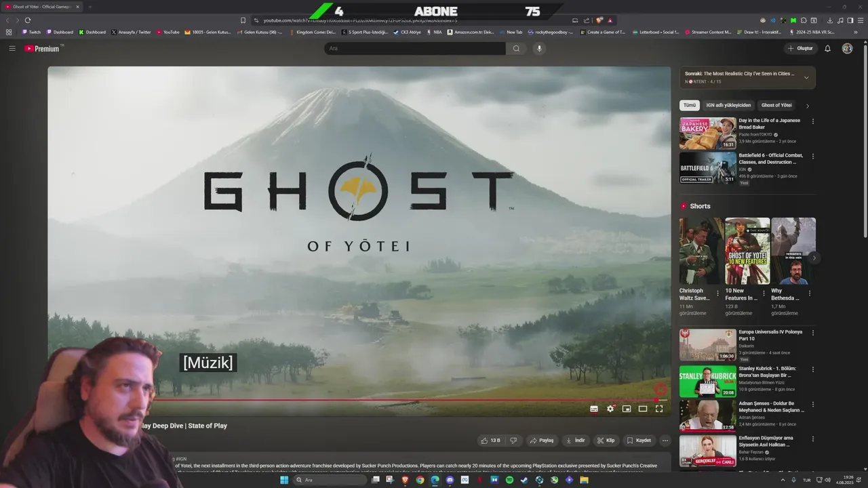
Task: Click the taskbar Ara search box
Action: tap(331, 480)
